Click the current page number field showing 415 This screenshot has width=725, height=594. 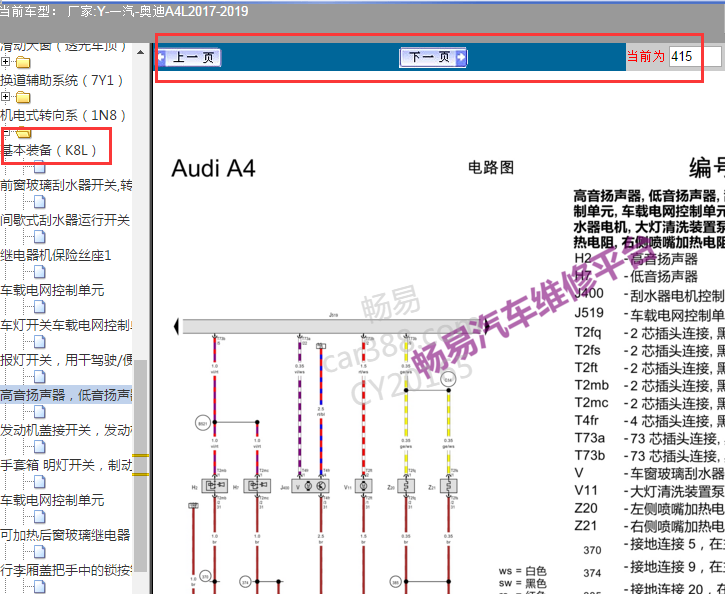(694, 56)
